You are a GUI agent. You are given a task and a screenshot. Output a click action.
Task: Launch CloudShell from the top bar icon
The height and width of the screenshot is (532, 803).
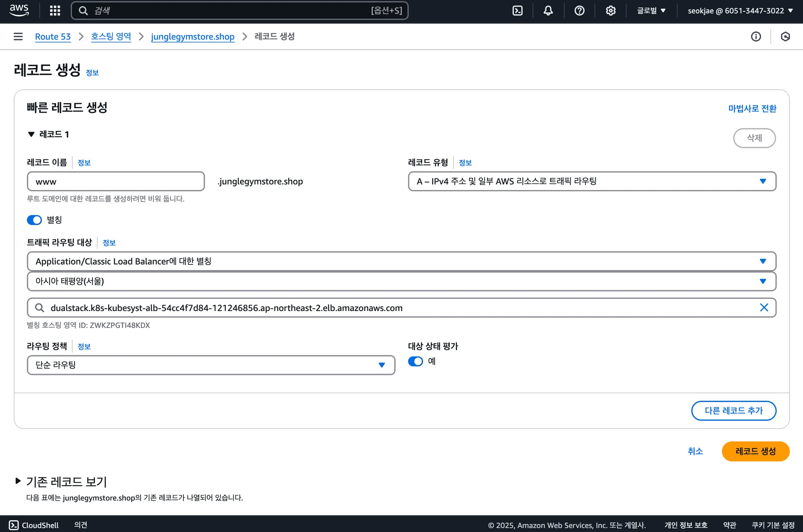[518, 11]
